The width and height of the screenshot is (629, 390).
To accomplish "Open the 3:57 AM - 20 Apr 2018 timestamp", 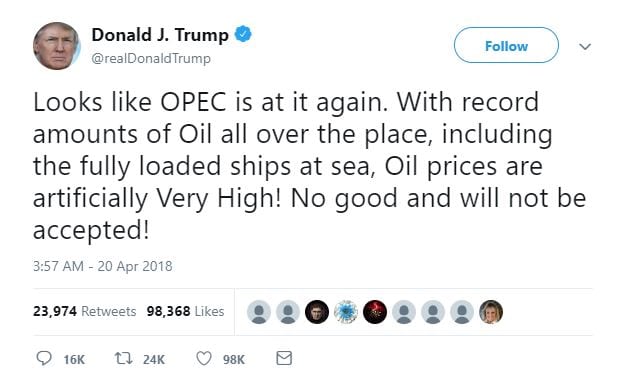I will click(x=103, y=266).
